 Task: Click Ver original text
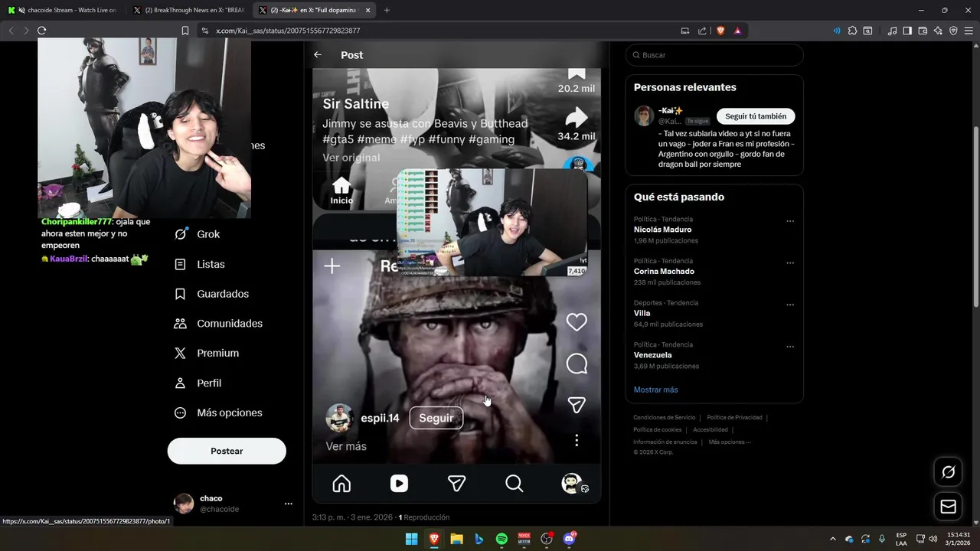(351, 158)
